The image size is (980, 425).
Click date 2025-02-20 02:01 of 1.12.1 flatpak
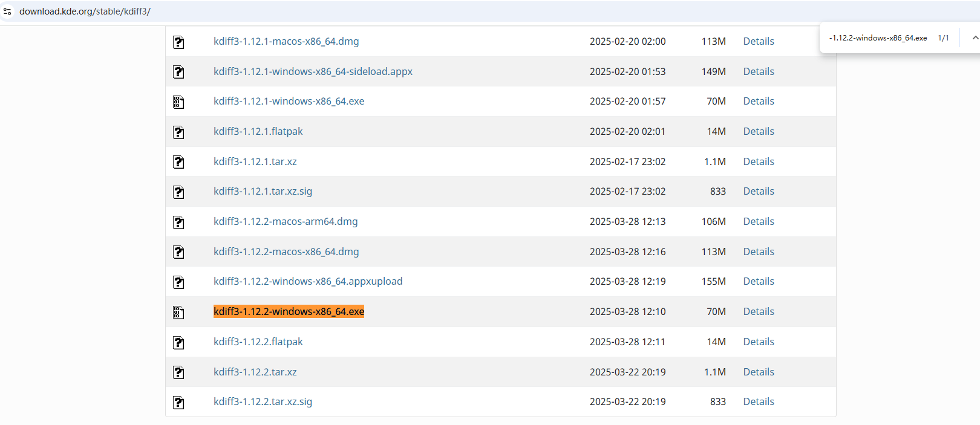(x=627, y=131)
